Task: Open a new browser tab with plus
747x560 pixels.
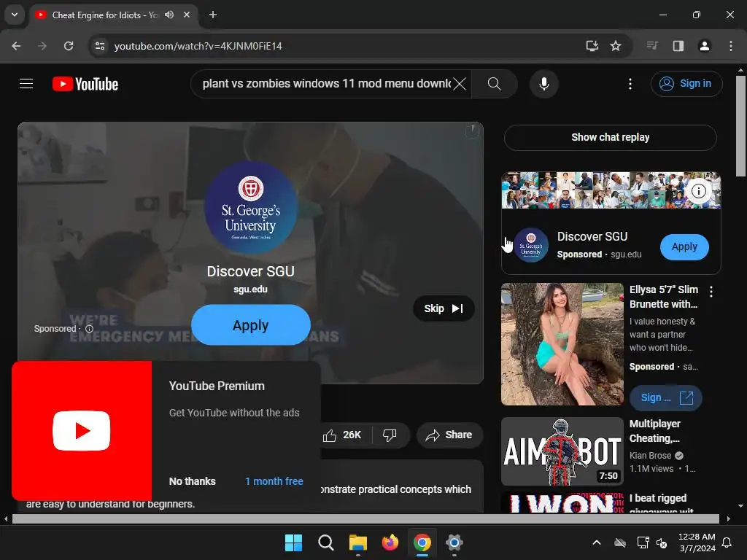Action: [213, 15]
